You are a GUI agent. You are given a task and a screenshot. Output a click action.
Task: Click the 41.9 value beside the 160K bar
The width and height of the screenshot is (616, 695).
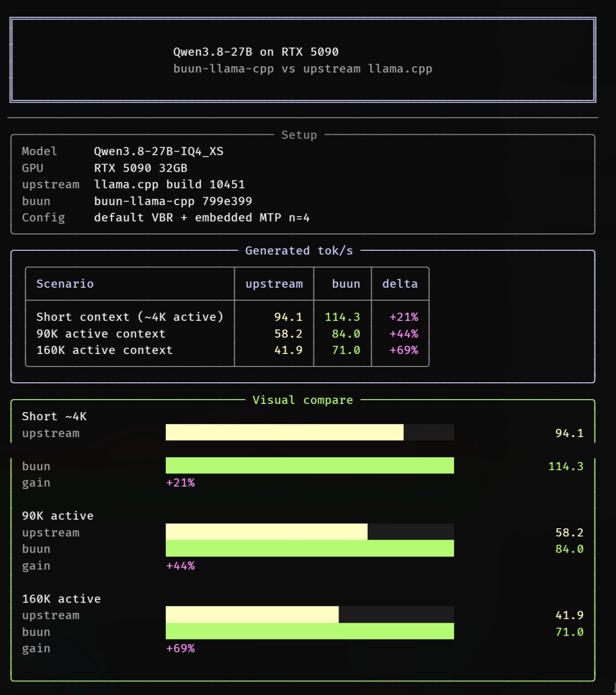coord(569,615)
